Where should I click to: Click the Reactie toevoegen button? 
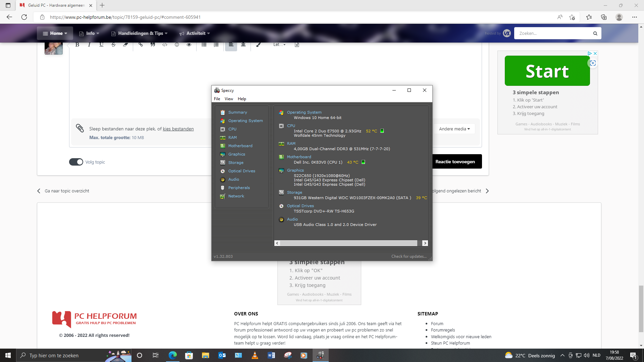click(x=455, y=162)
